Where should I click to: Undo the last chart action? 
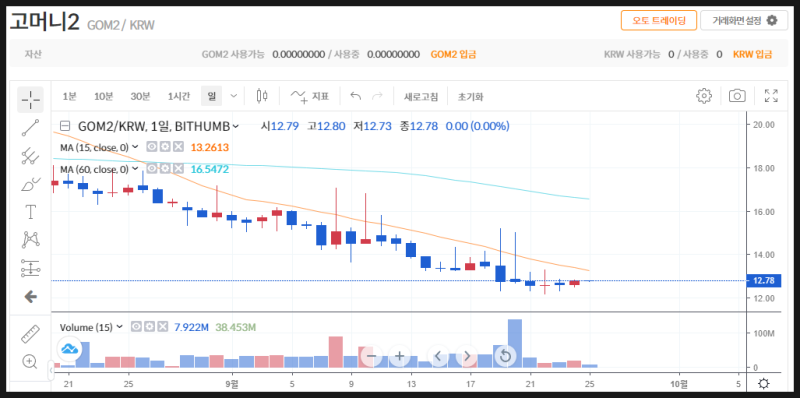pyautogui.click(x=356, y=96)
